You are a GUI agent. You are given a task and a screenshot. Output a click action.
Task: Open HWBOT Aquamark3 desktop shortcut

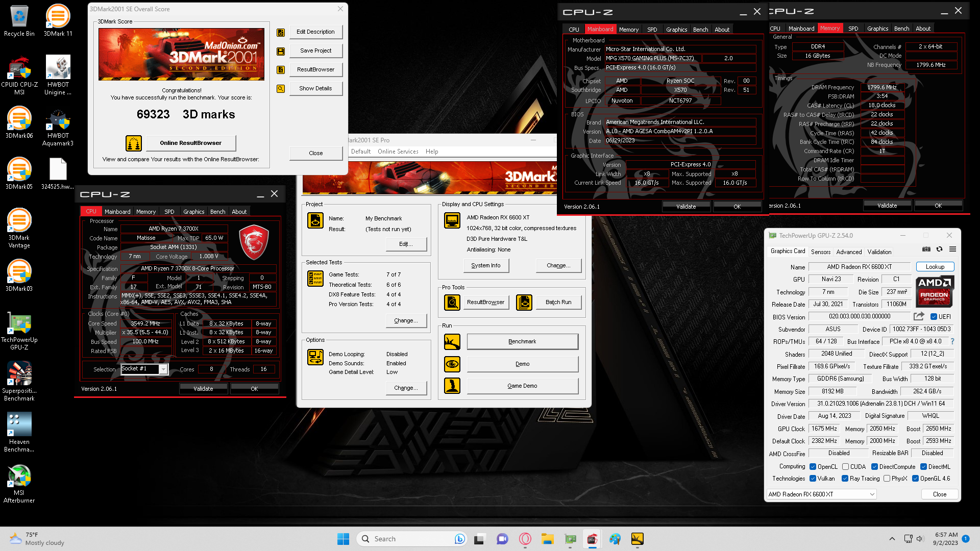click(58, 127)
